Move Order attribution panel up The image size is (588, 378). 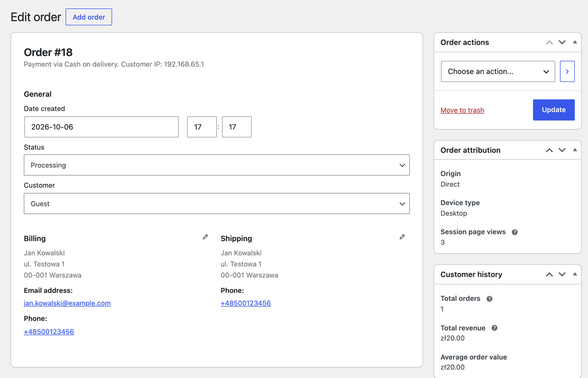click(549, 150)
